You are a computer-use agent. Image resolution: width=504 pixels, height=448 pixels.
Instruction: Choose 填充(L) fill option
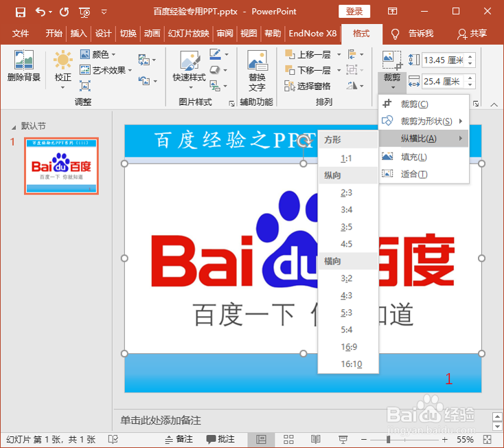coord(424,157)
